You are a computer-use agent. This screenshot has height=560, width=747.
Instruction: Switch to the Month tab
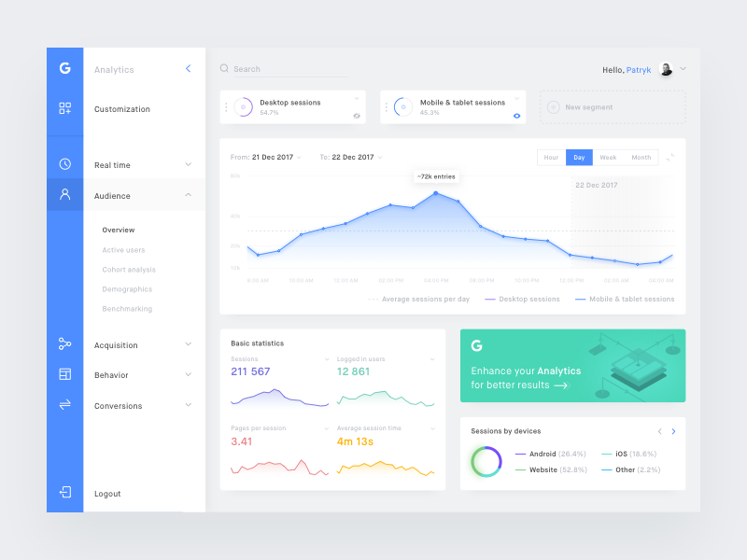[641, 158]
